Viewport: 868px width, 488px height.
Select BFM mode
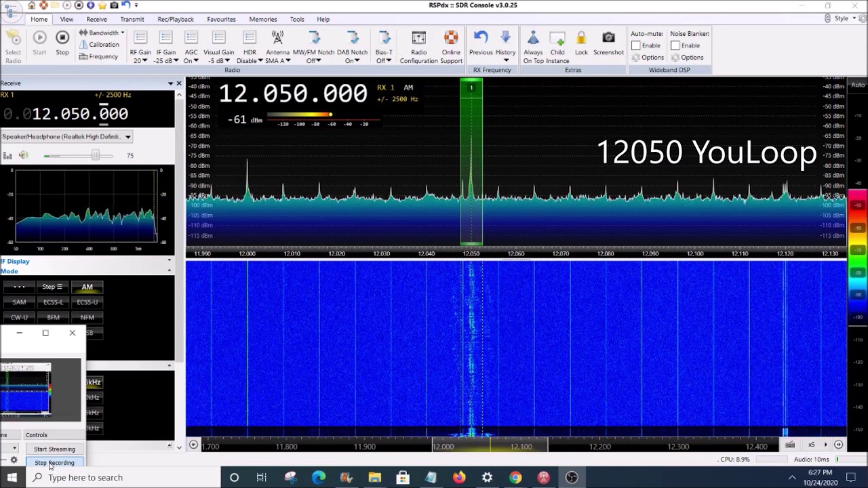point(53,317)
